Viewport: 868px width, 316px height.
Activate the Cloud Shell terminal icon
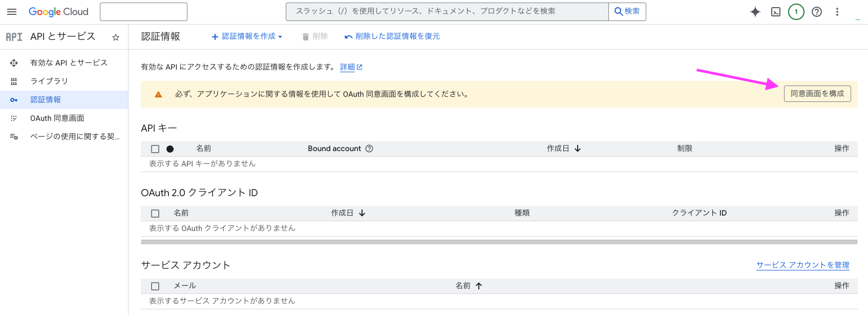point(776,12)
